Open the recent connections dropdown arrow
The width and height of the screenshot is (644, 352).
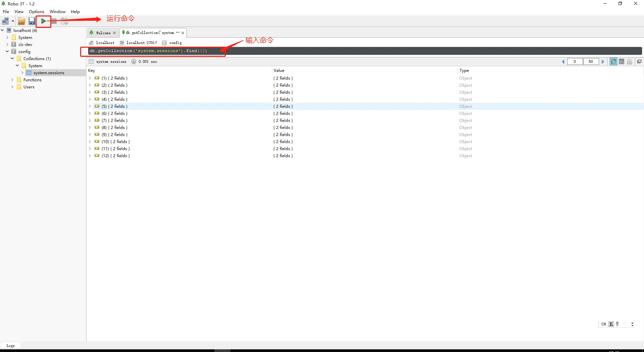[x=13, y=21]
